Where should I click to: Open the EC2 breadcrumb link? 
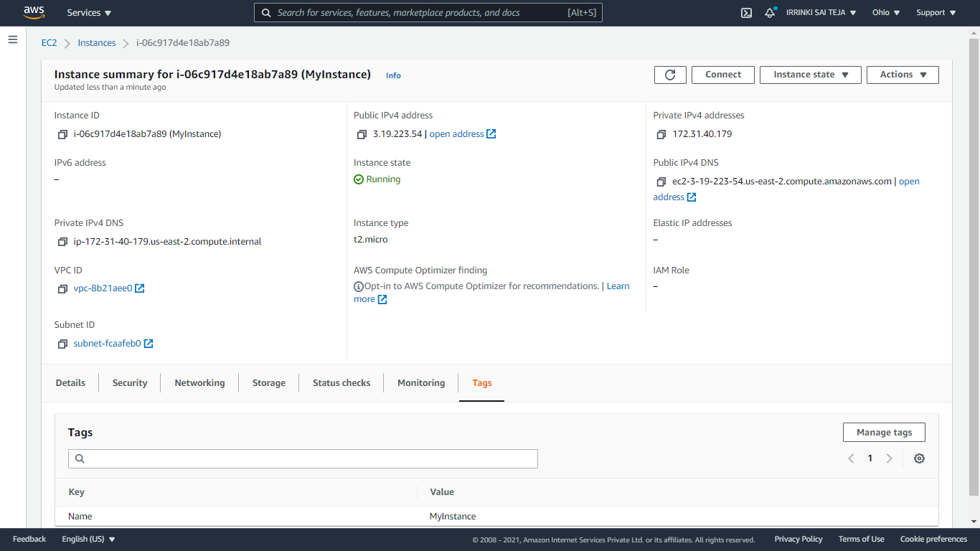[x=49, y=43]
